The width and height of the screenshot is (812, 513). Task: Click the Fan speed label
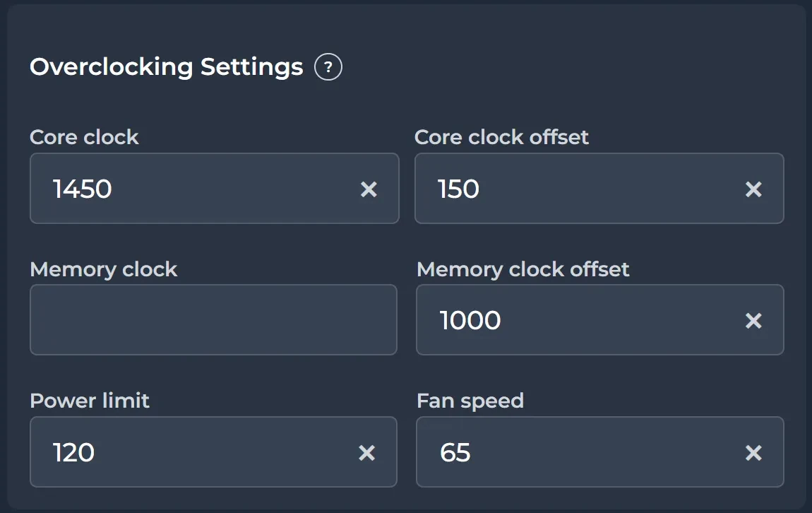click(x=470, y=401)
